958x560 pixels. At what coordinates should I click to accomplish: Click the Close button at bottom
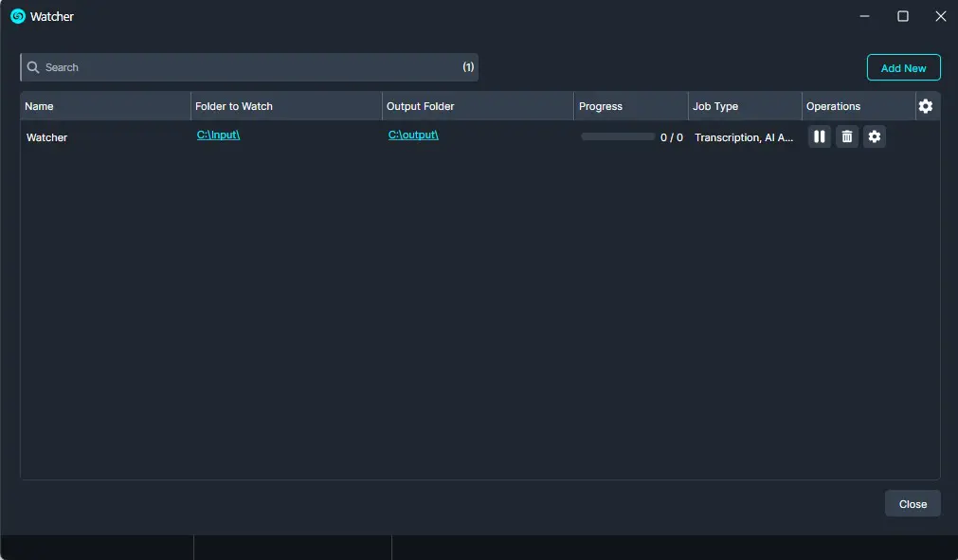pos(913,504)
